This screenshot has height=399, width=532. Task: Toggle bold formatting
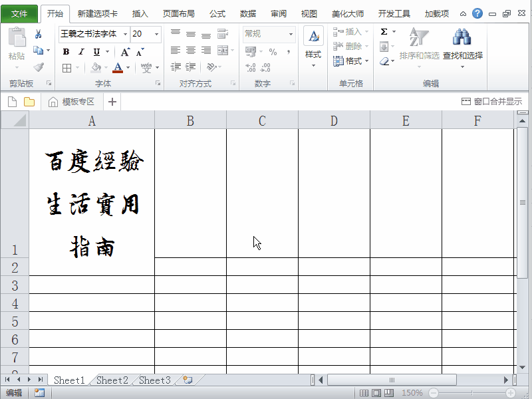pyautogui.click(x=66, y=52)
